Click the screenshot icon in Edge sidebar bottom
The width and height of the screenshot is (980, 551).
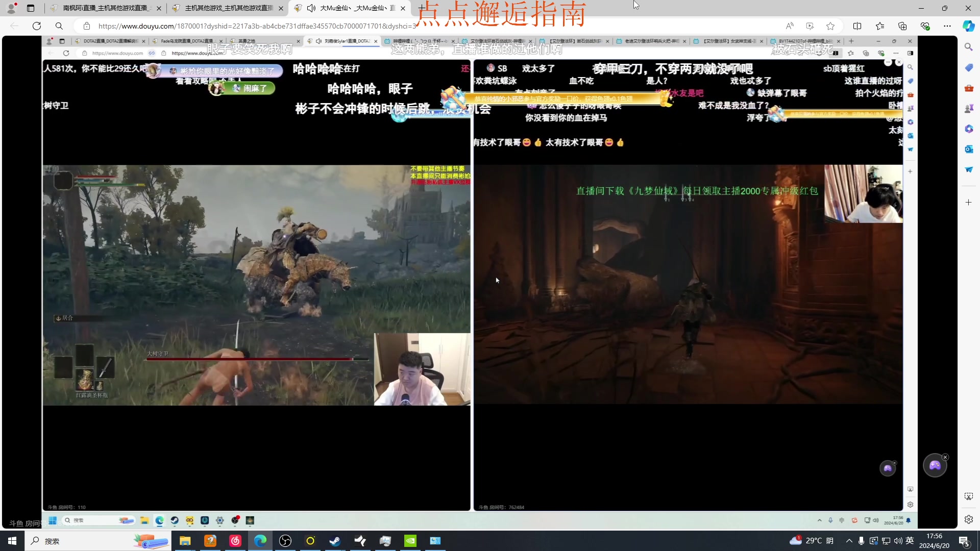[x=969, y=496]
